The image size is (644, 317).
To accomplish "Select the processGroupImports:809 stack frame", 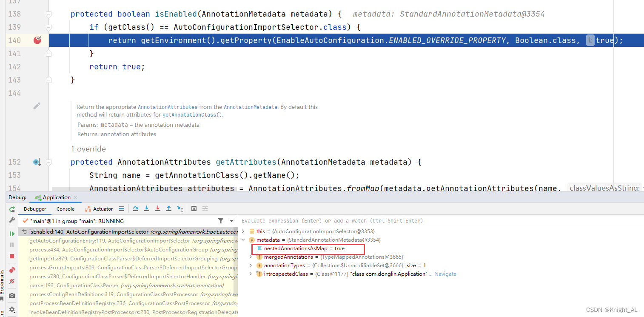I will point(128,268).
